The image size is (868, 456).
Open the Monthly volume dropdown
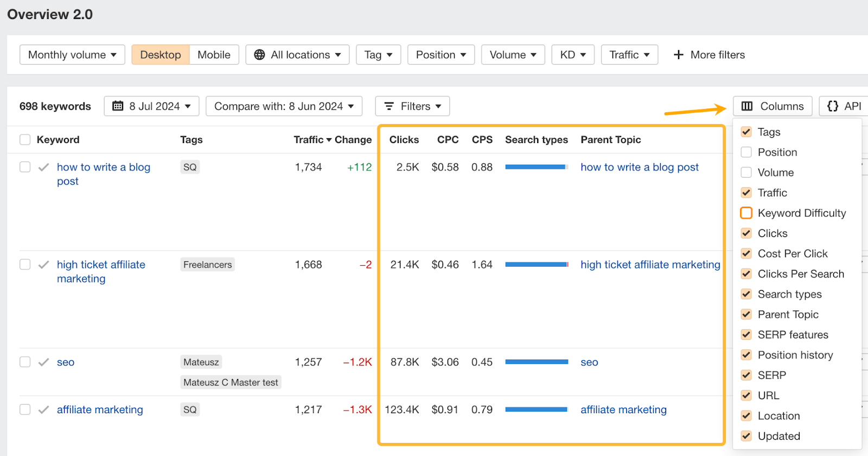(72, 55)
